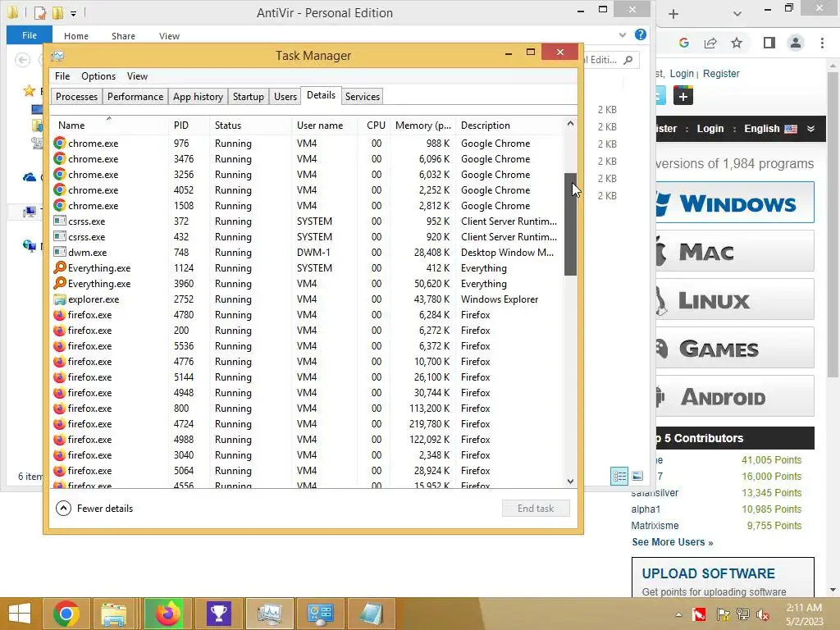Switch to the Users tab

point(285,97)
